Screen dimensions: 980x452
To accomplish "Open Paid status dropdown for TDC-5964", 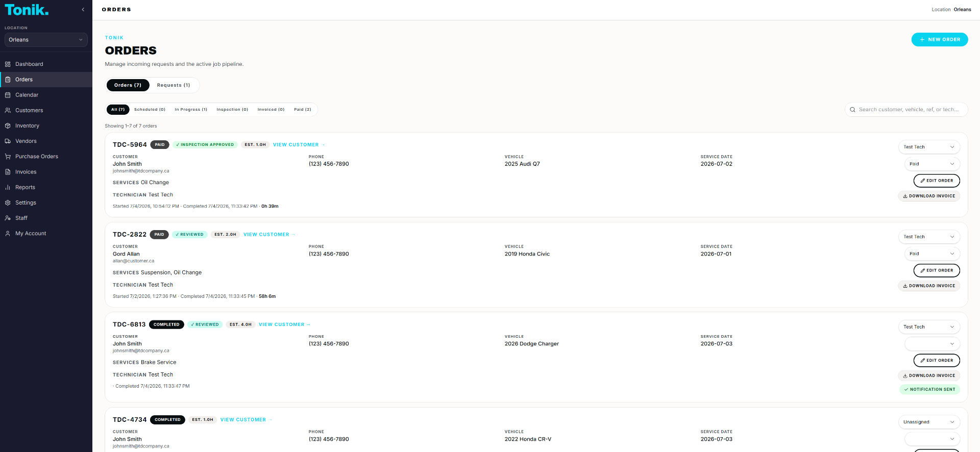I will coord(932,164).
